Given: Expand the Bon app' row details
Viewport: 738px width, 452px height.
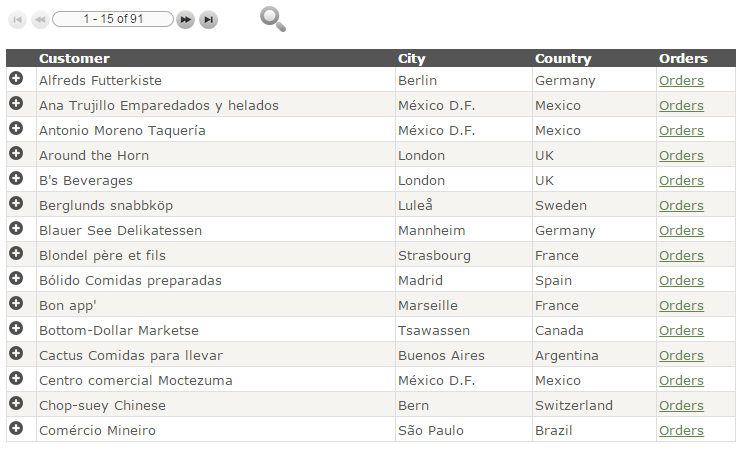Looking at the screenshot, I should pyautogui.click(x=16, y=303).
